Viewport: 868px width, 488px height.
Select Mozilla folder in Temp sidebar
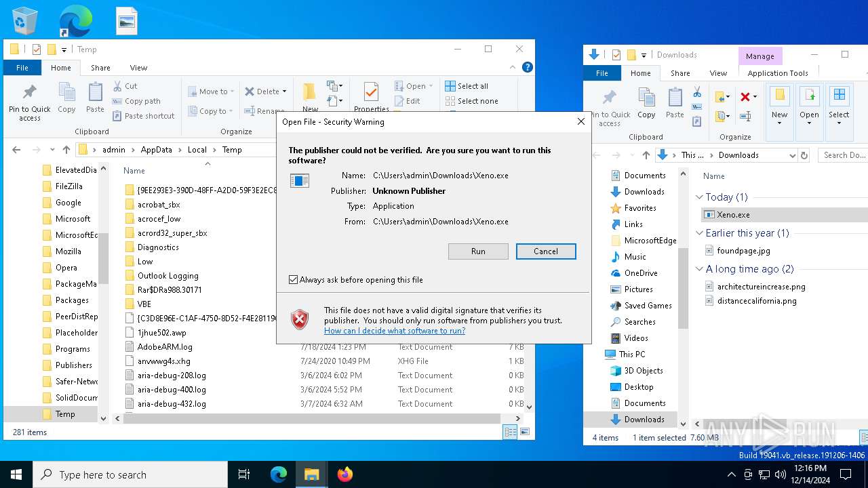point(68,251)
